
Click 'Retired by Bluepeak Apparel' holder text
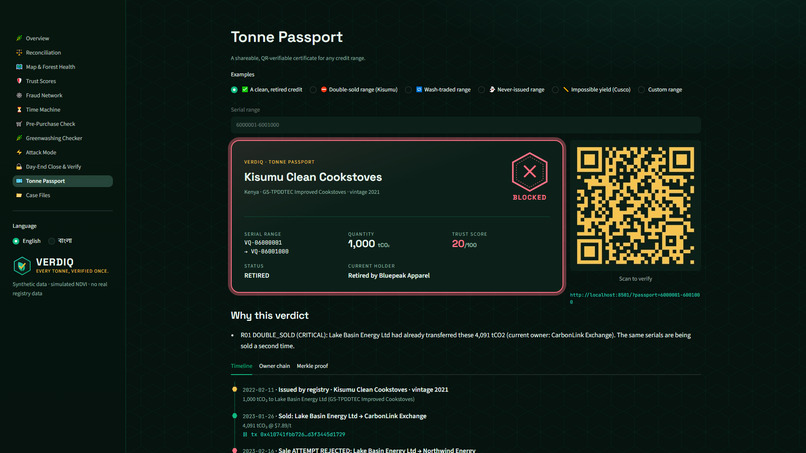(x=389, y=276)
